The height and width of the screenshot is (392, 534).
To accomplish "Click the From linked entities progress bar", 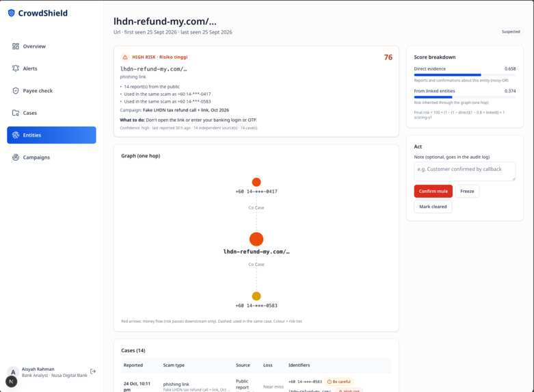I will click(x=465, y=97).
